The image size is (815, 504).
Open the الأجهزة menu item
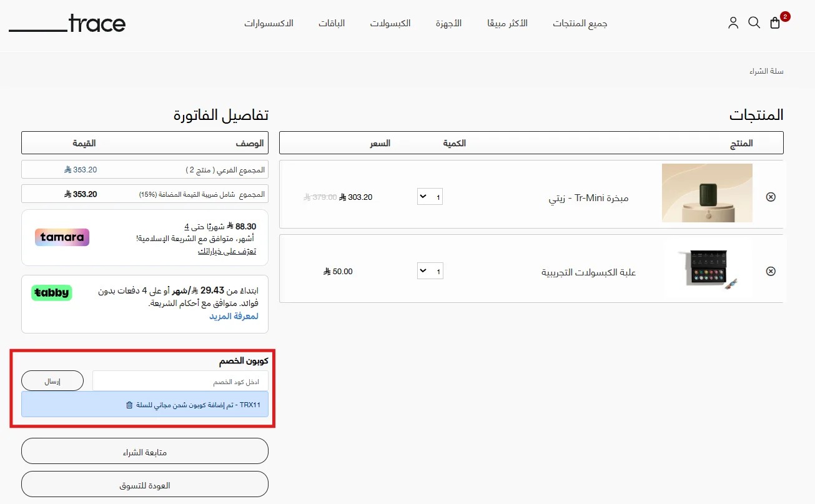[448, 24]
